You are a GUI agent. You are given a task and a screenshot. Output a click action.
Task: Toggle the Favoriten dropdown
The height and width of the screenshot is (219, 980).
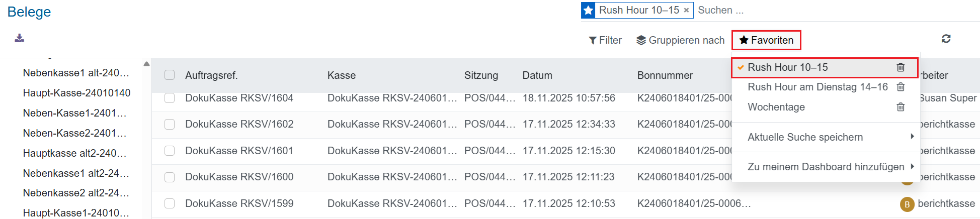click(x=766, y=40)
